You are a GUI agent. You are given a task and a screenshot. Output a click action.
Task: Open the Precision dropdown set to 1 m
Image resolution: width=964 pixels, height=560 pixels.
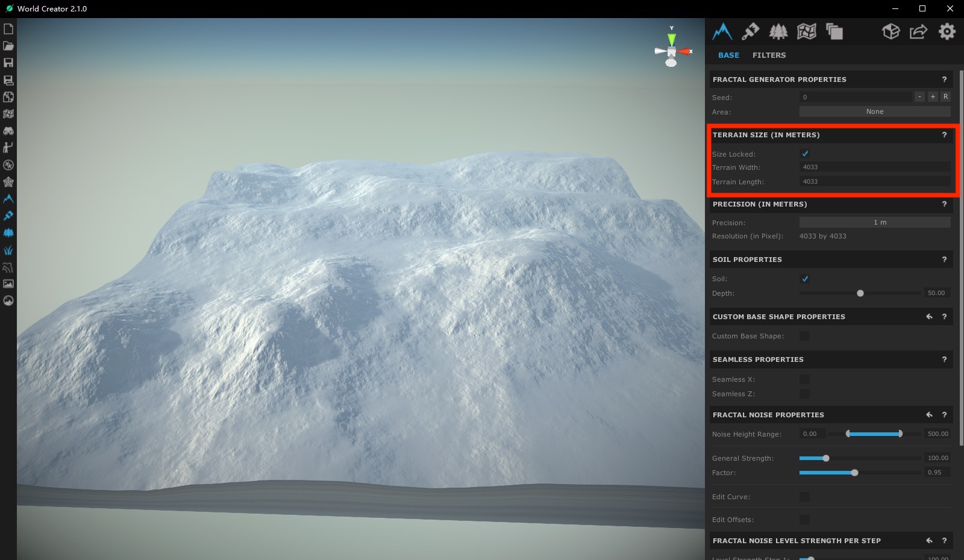click(874, 222)
